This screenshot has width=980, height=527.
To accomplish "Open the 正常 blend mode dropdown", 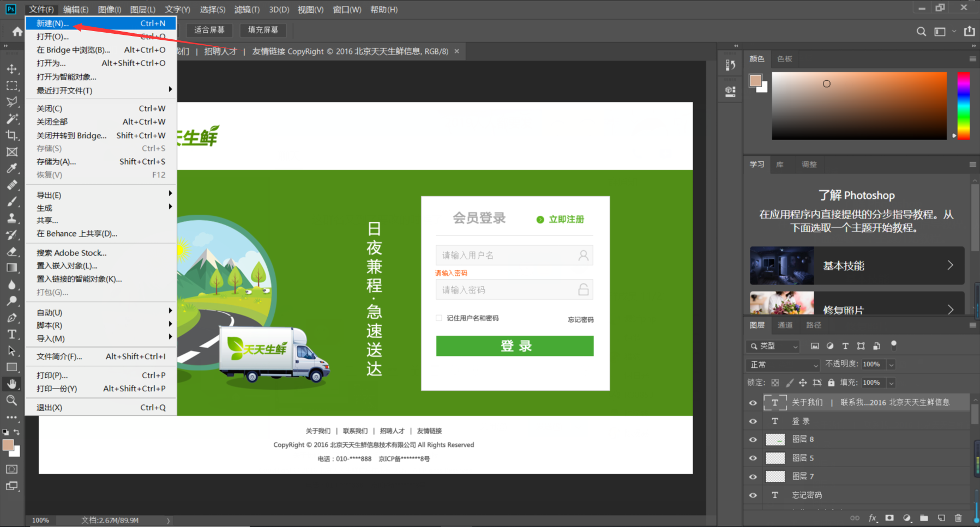I will click(783, 365).
